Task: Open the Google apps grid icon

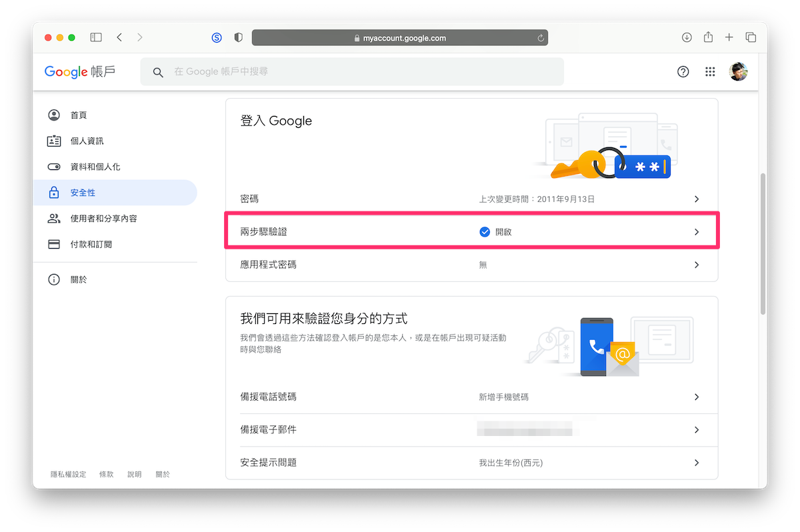Action: [x=710, y=72]
